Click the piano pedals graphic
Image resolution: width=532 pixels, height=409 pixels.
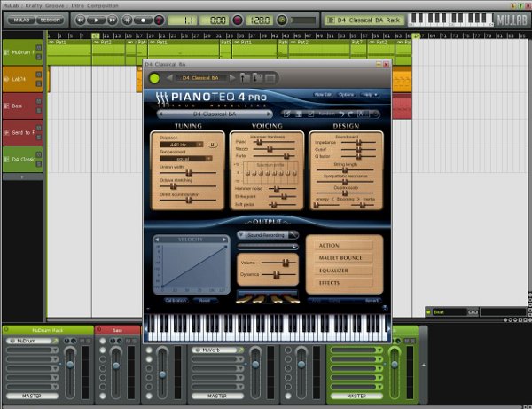pyautogui.click(x=268, y=296)
